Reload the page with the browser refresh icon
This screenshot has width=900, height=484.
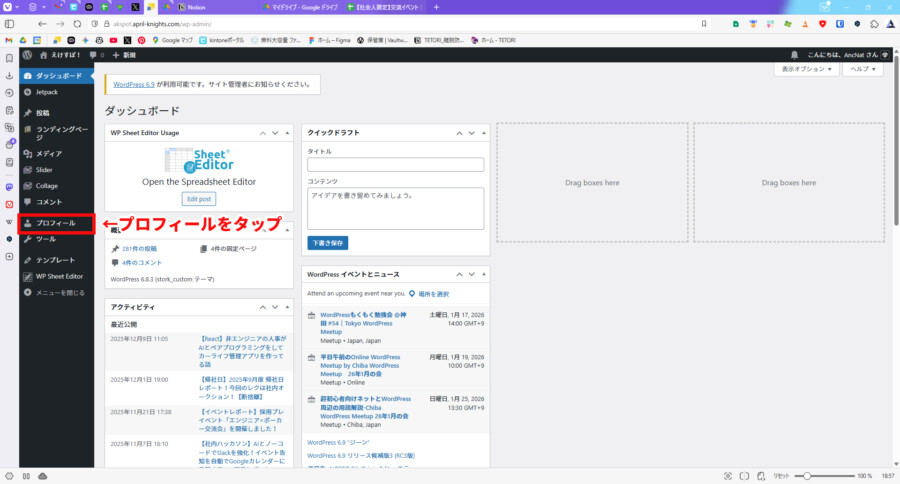pyautogui.click(x=78, y=22)
